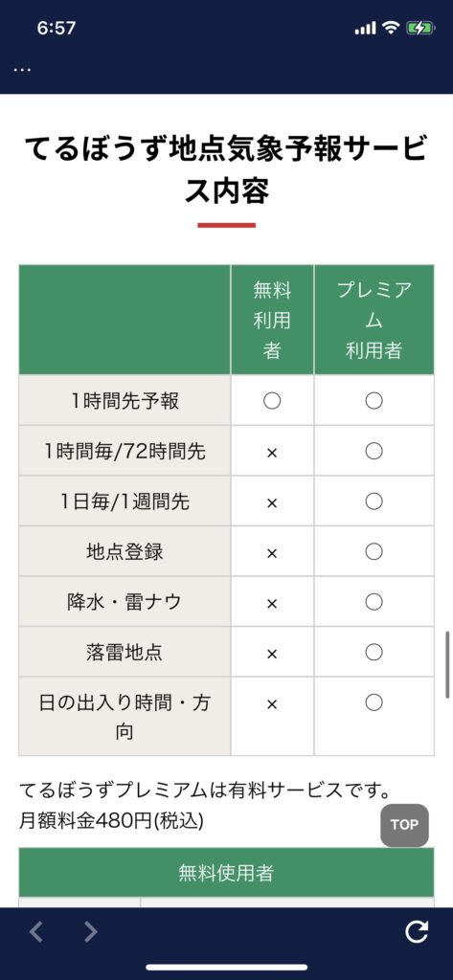Tap the 落雷地点 row label
The width and height of the screenshot is (453, 980).
[125, 653]
